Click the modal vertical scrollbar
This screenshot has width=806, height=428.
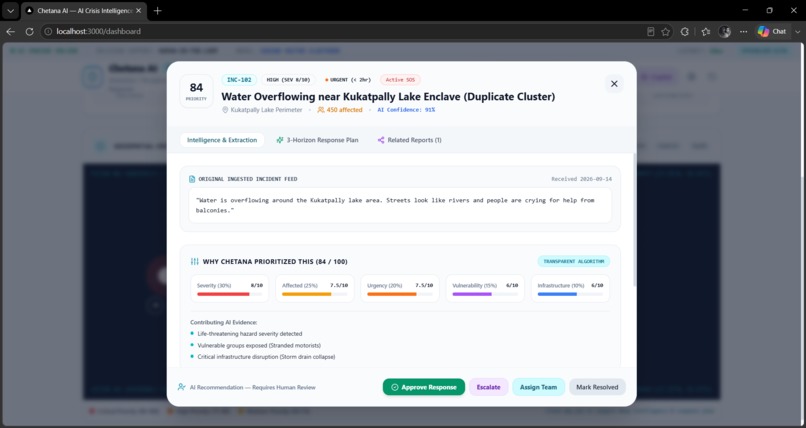click(634, 220)
